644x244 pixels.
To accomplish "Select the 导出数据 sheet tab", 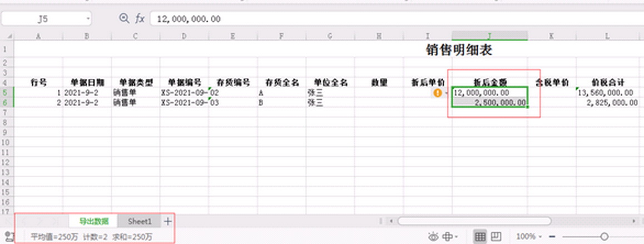I will coord(93,221).
